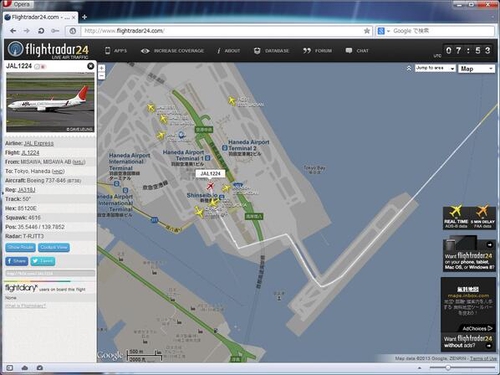This screenshot has height=375, width=500.
Task: Click the Show Route button
Action: [20, 247]
